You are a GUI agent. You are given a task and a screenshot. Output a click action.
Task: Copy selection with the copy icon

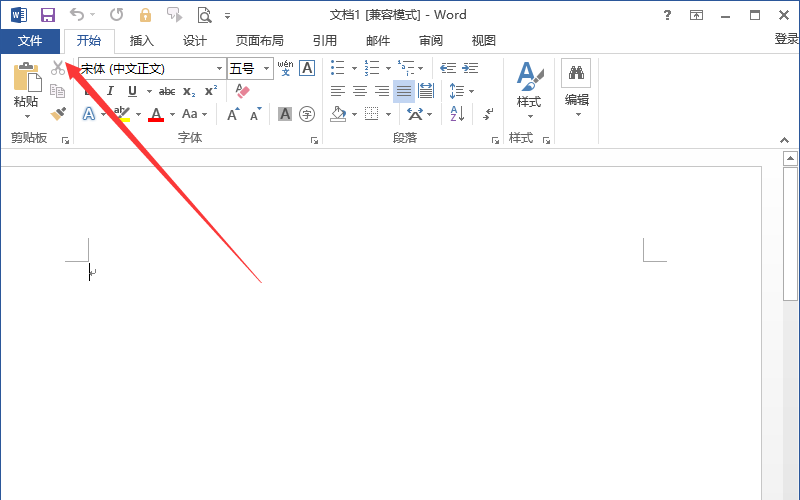click(57, 91)
